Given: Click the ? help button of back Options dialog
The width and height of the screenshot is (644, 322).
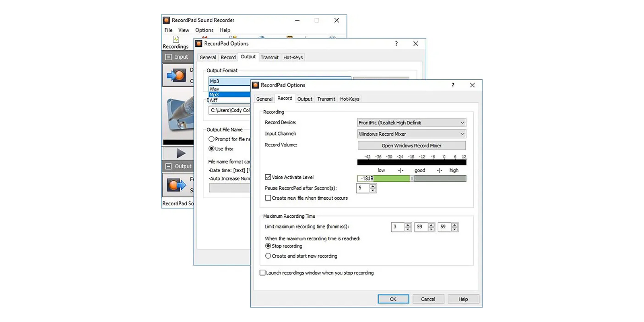Looking at the screenshot, I should [396, 43].
